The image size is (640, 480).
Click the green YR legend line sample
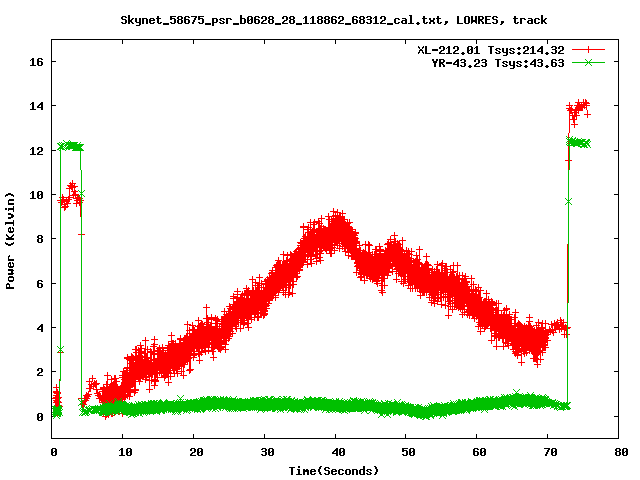tap(588, 62)
